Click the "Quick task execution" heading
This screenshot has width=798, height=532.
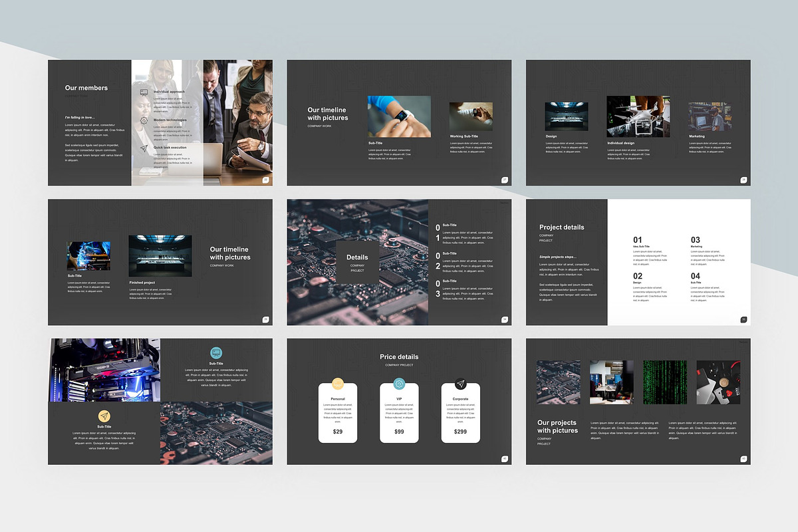[170, 148]
